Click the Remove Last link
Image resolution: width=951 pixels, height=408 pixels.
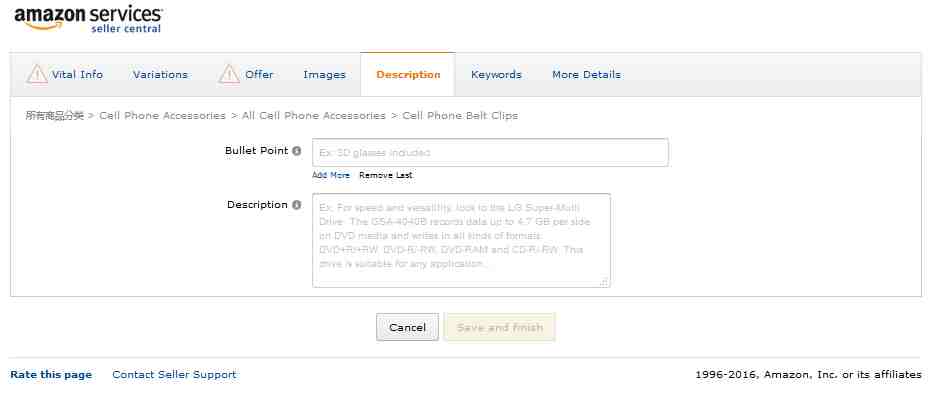[x=386, y=175]
